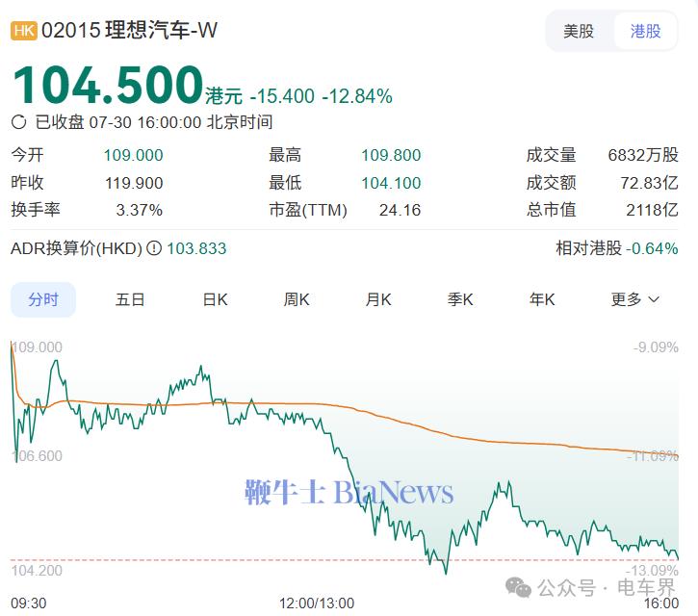Switch to the 五日 chart tab
Screen dimensions: 698x616
130,299
